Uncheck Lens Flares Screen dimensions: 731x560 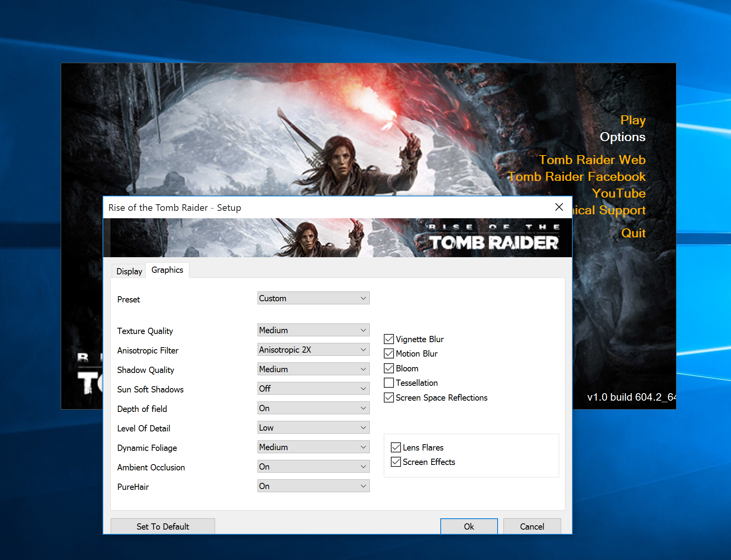click(x=396, y=447)
